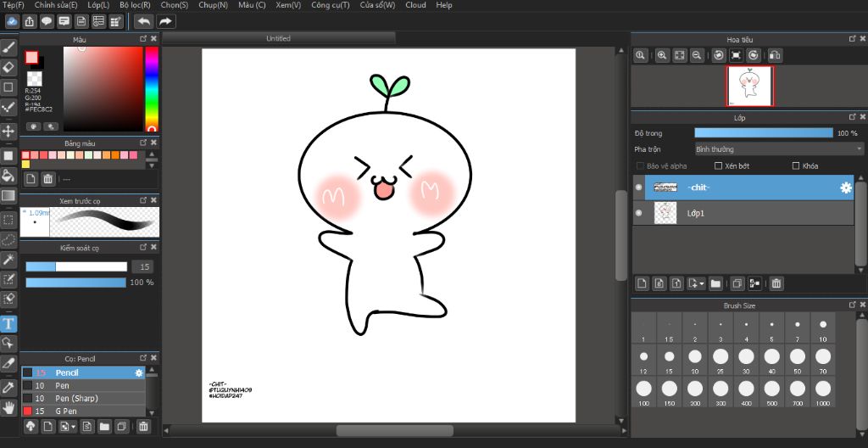Select the rectangular Select tool
The height and width of the screenshot is (448, 868).
pos(8,220)
